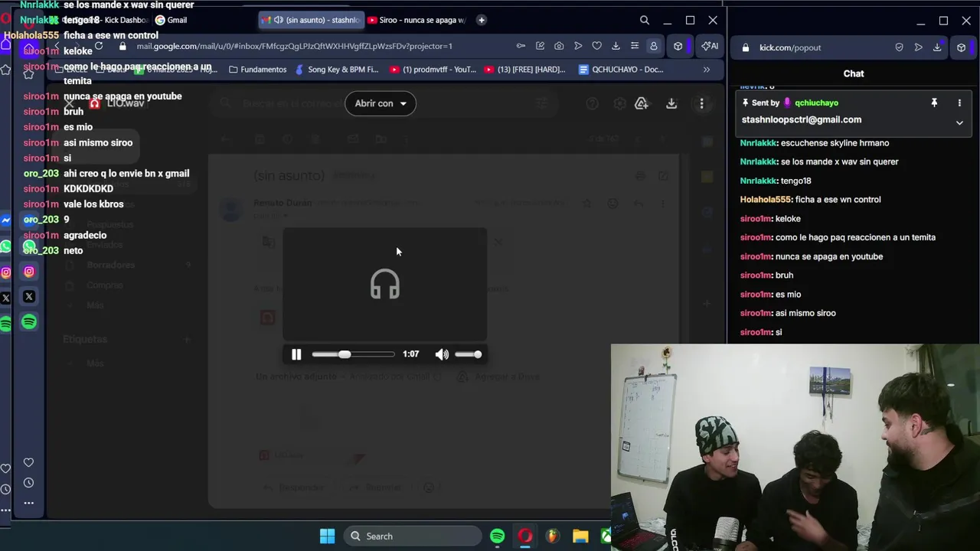
Task: Click the username qchiuchayo in pinned message
Action: pyautogui.click(x=816, y=103)
